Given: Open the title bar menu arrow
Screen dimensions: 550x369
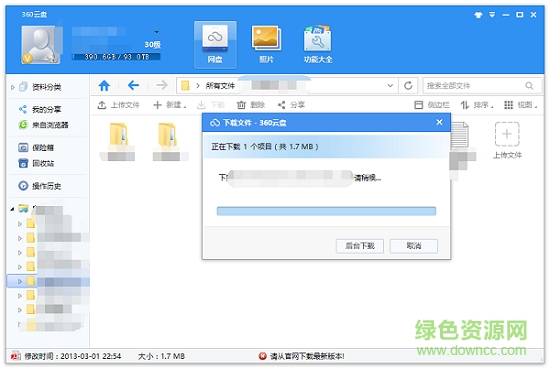Looking at the screenshot, I should pyautogui.click(x=492, y=15).
